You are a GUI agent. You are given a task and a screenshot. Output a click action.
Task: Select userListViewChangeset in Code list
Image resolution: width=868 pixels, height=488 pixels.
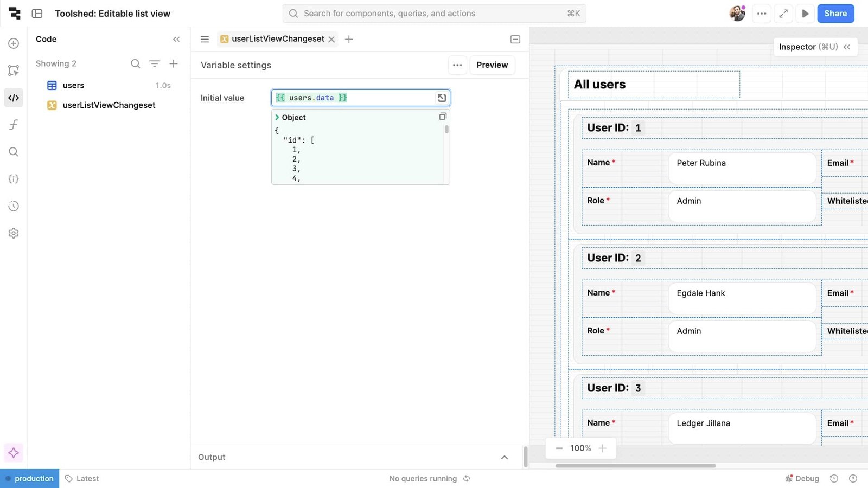coord(108,105)
